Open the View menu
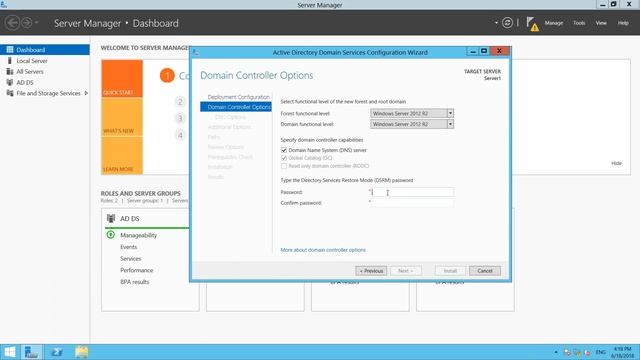Viewport: 640px width, 360px height. pos(601,23)
